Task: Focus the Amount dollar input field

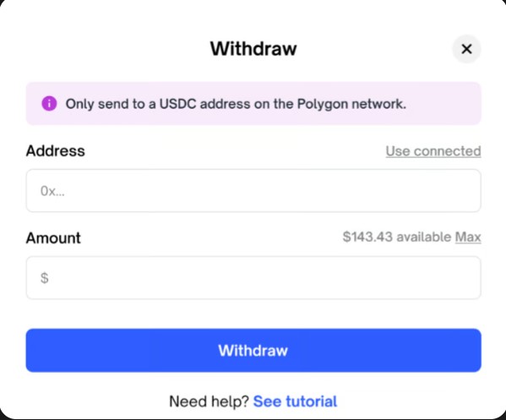Action: click(x=253, y=278)
